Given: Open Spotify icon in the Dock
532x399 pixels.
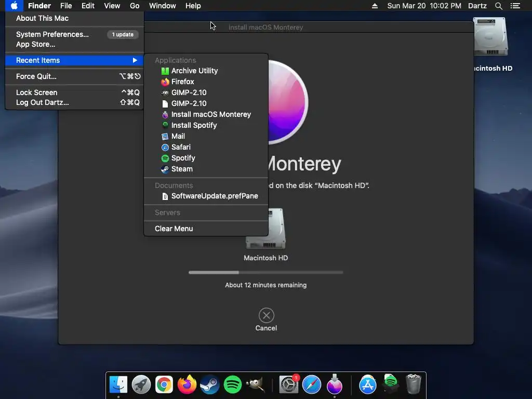Looking at the screenshot, I should [x=233, y=384].
